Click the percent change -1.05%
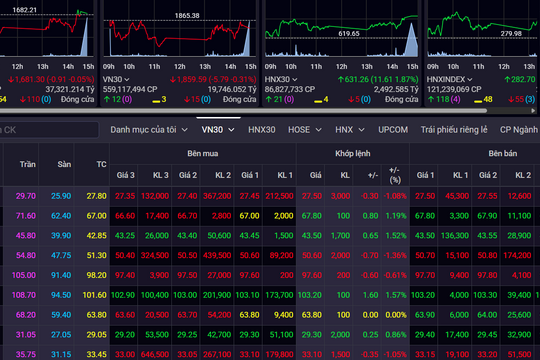This screenshot has width=540, height=360. tap(395, 354)
